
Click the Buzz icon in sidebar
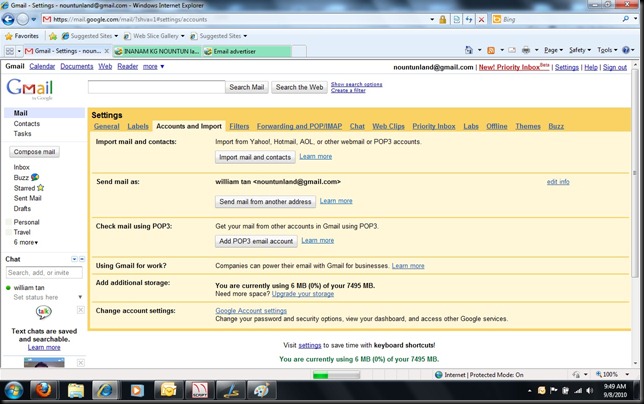pos(35,177)
